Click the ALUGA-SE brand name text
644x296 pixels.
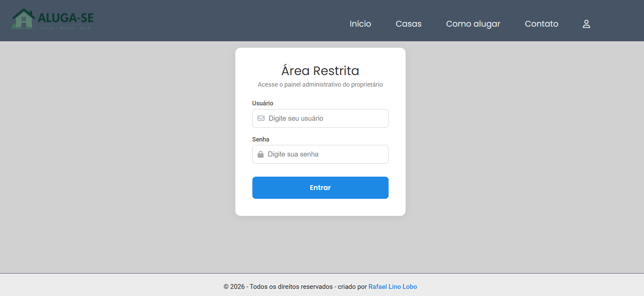coord(66,18)
